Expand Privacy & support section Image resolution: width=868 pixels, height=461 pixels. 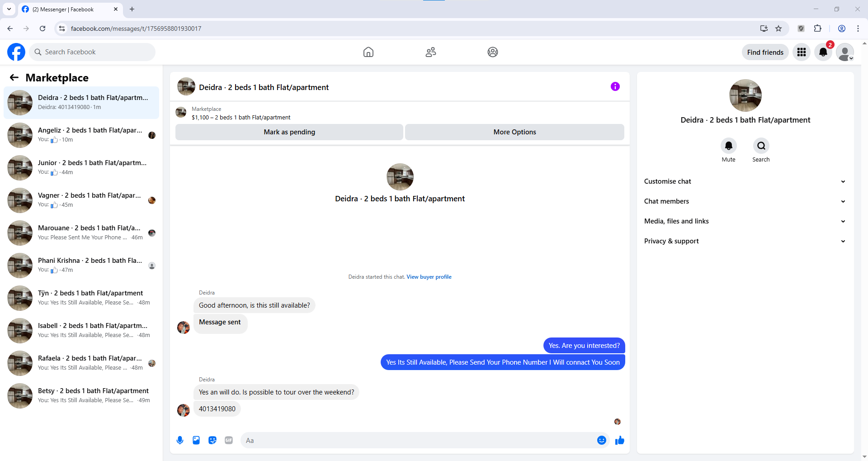pyautogui.click(x=745, y=241)
